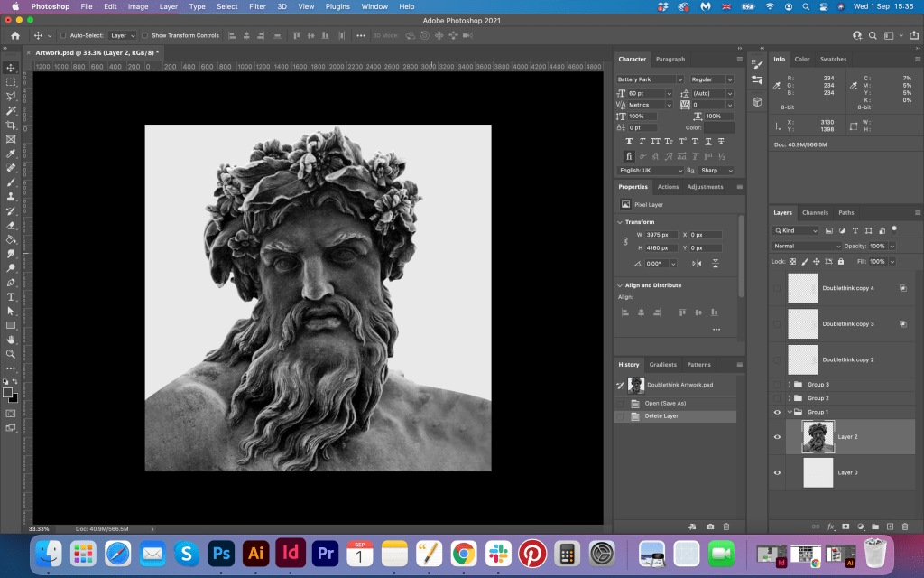Open the Adjustments panel tab
The height and width of the screenshot is (578, 924).
coord(705,187)
